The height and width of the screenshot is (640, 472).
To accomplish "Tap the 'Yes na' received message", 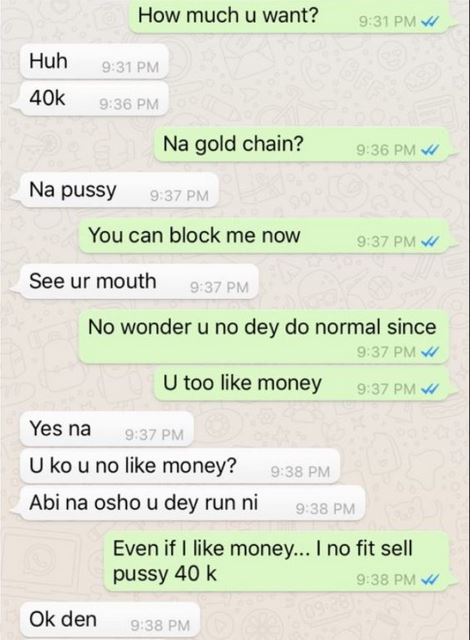I will 107,429.
